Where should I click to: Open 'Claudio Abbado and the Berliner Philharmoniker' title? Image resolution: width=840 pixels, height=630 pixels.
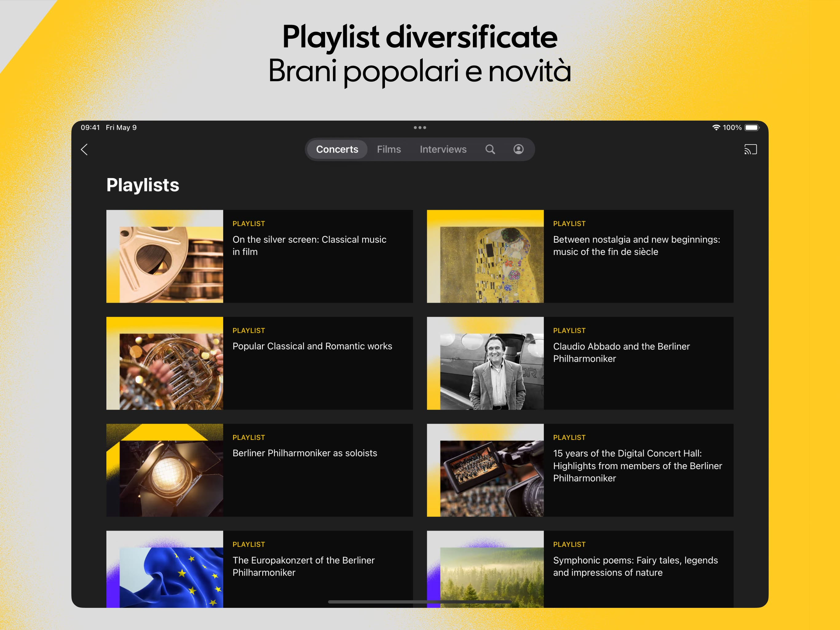coord(621,352)
